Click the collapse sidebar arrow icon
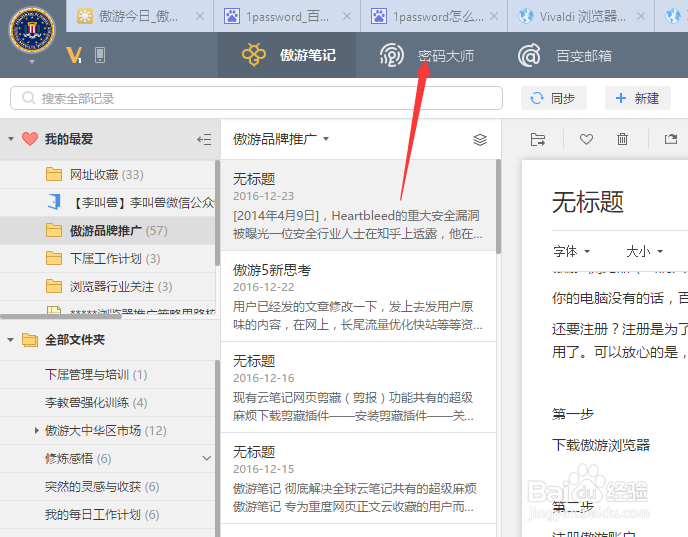 [x=204, y=140]
